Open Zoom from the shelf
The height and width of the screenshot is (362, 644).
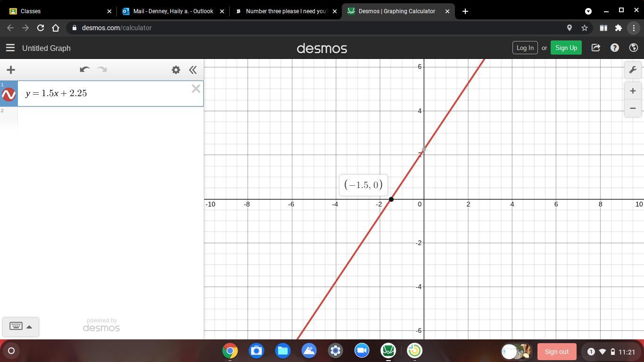coord(362,351)
